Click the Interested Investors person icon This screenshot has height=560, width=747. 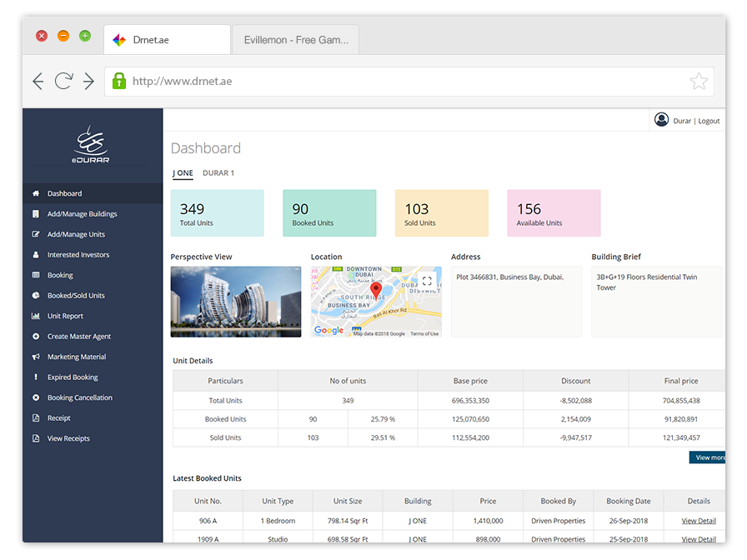tap(36, 255)
